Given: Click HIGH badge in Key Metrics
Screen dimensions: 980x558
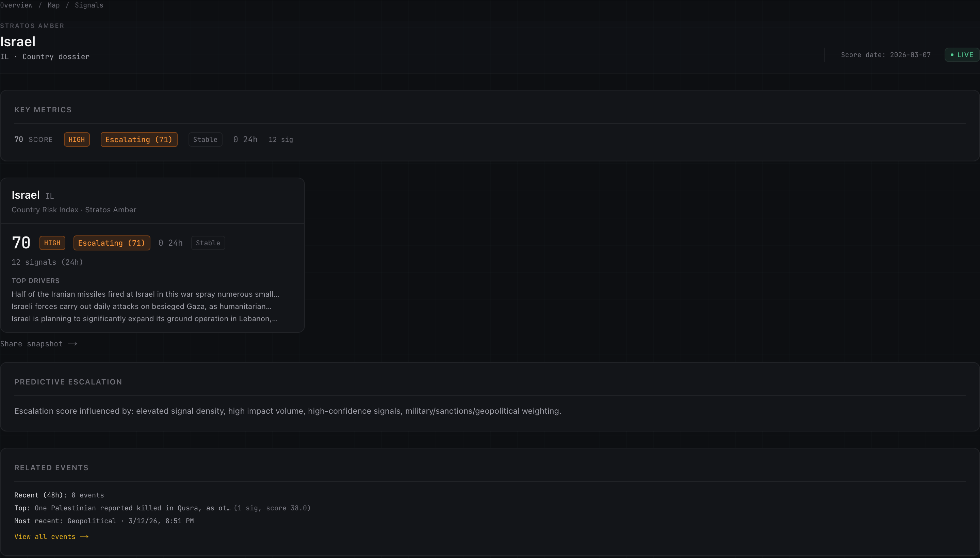Looking at the screenshot, I should [77, 139].
